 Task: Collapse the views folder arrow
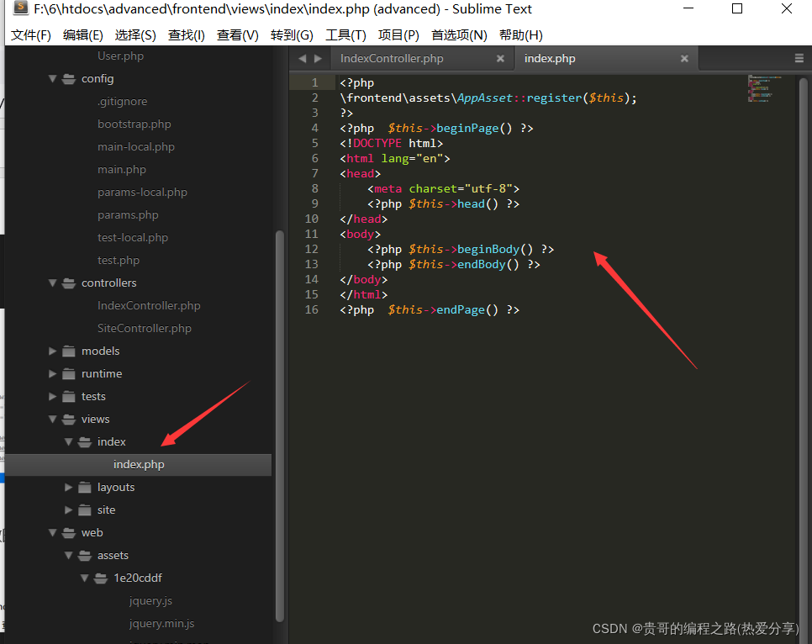pos(52,420)
